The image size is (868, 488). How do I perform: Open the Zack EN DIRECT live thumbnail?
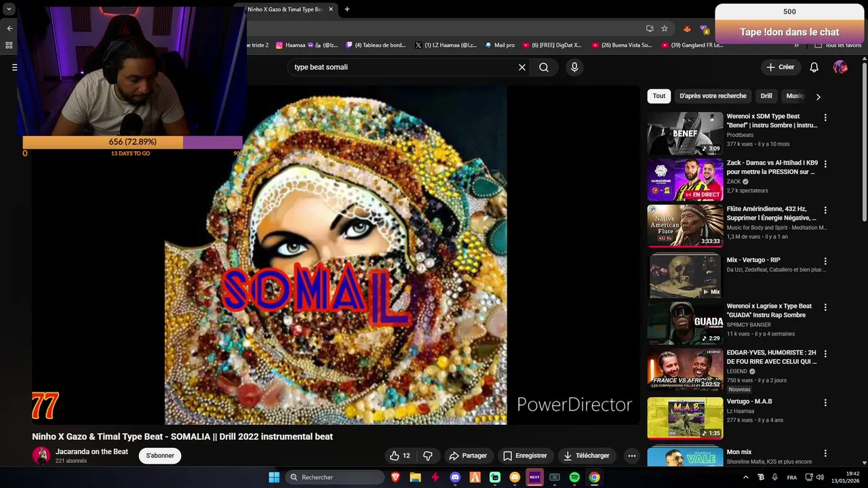(685, 180)
